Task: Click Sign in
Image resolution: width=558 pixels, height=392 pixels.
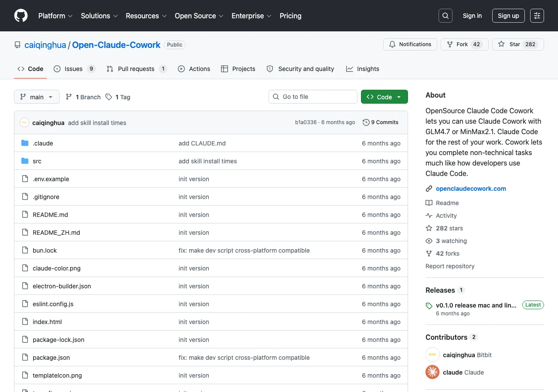Action: tap(472, 16)
